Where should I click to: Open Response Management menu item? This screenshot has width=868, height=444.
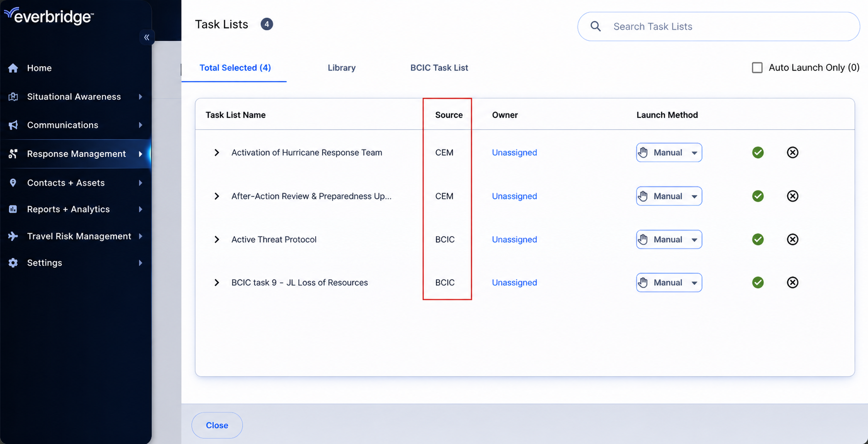click(76, 154)
